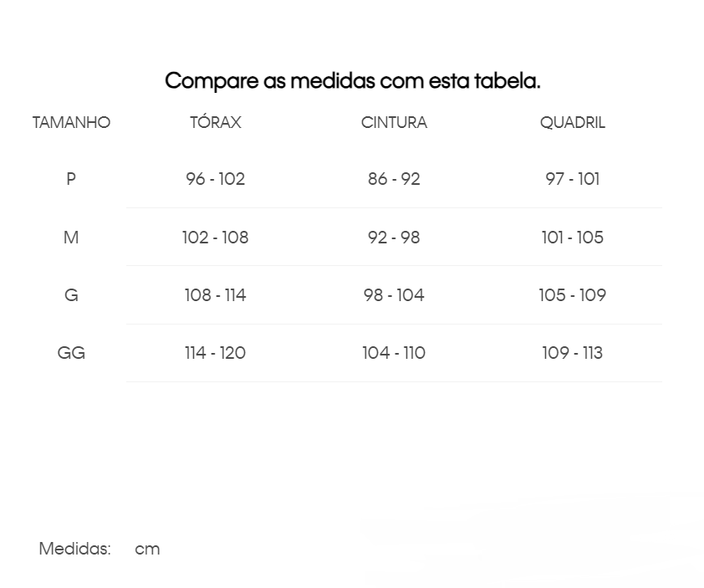Click the 86 - 92 cintura value

pos(394,179)
